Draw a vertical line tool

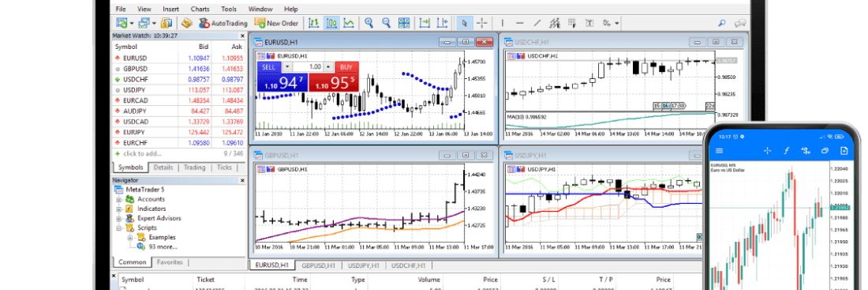tap(502, 23)
